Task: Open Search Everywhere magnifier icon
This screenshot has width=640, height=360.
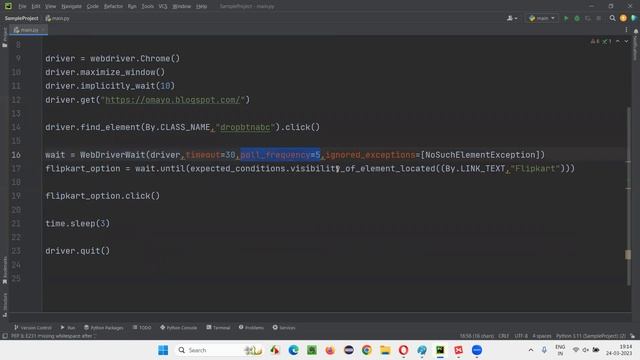Action: [612, 18]
